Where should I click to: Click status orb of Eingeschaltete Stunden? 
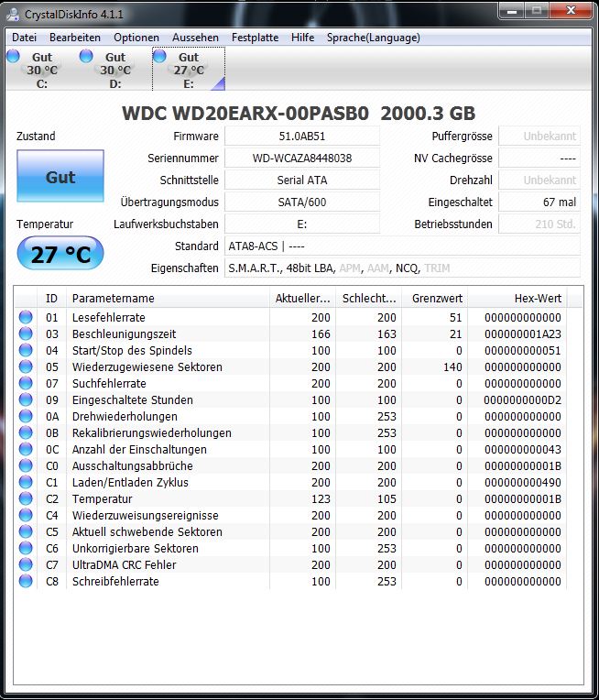(26, 399)
